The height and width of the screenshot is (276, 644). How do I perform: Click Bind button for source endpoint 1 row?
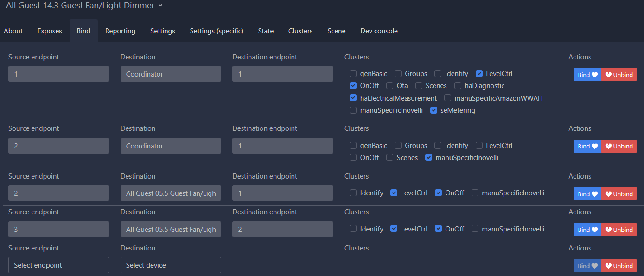587,75
